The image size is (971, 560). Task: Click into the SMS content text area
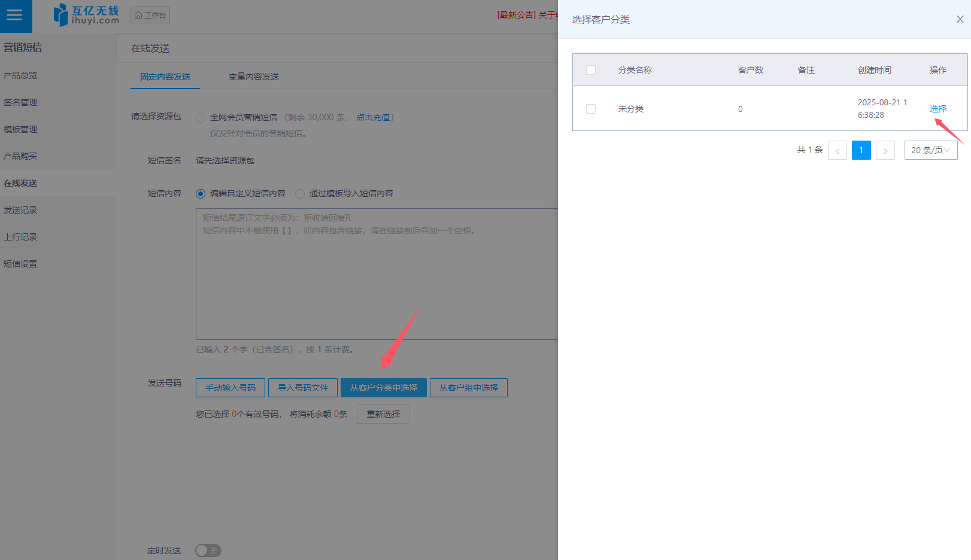click(x=376, y=275)
